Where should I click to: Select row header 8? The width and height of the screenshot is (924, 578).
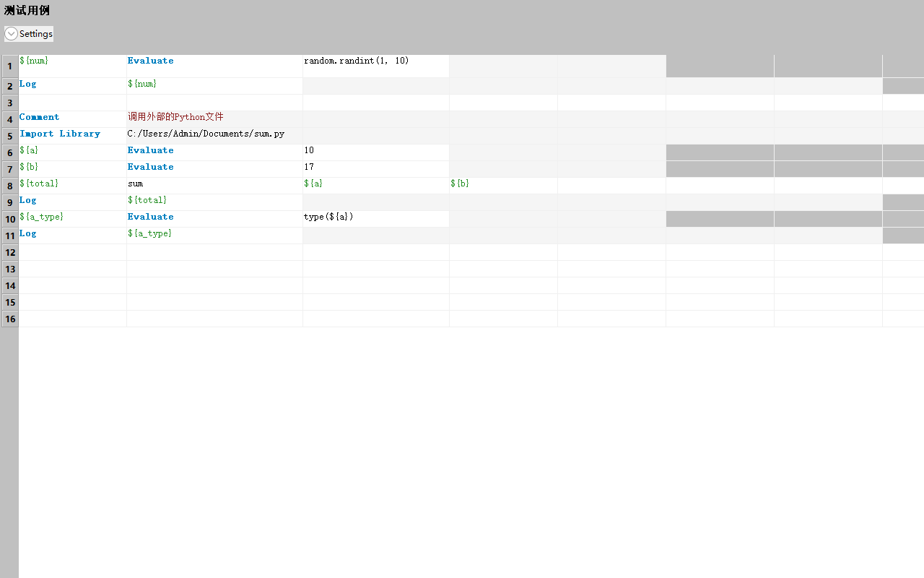tap(10, 186)
